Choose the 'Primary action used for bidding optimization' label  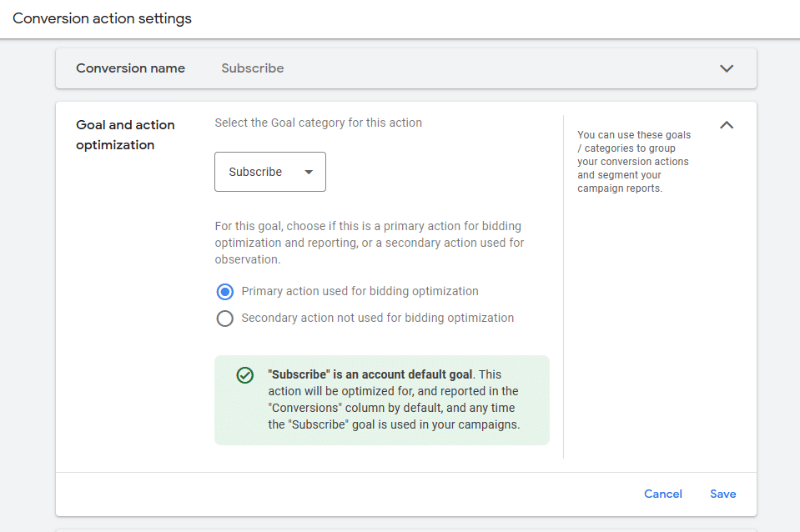(360, 292)
